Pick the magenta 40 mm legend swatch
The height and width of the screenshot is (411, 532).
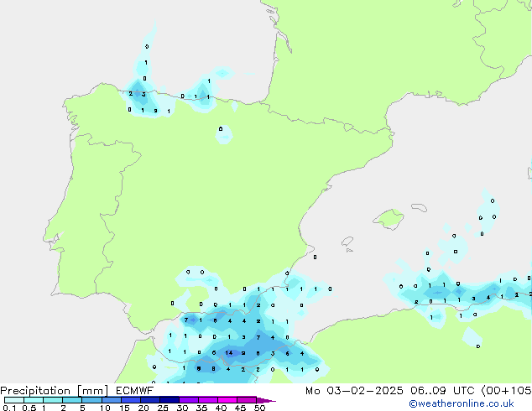227,400
